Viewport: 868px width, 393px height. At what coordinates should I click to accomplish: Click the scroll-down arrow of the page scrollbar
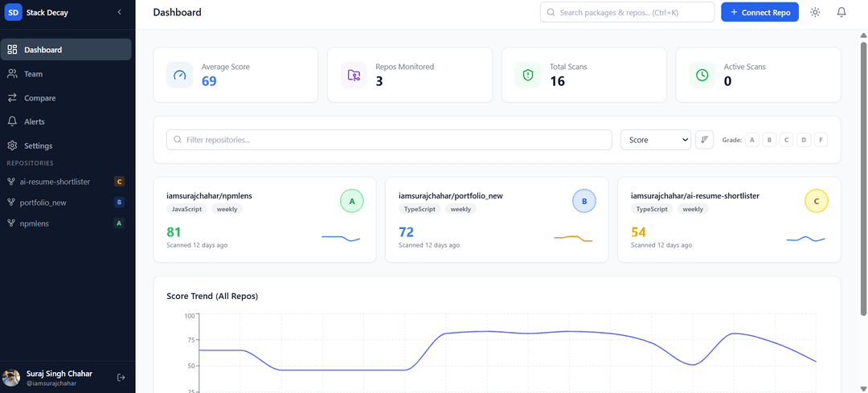(863, 388)
